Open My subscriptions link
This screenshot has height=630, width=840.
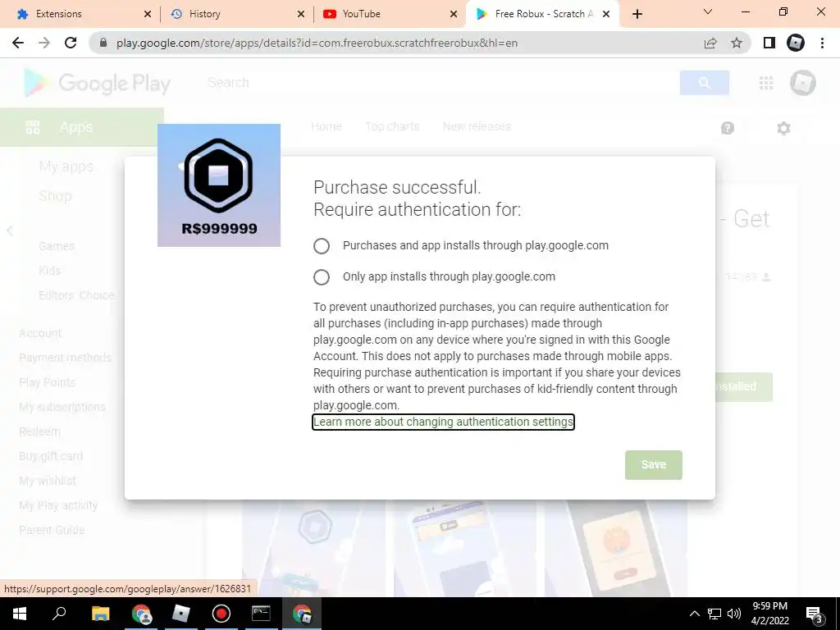(62, 407)
